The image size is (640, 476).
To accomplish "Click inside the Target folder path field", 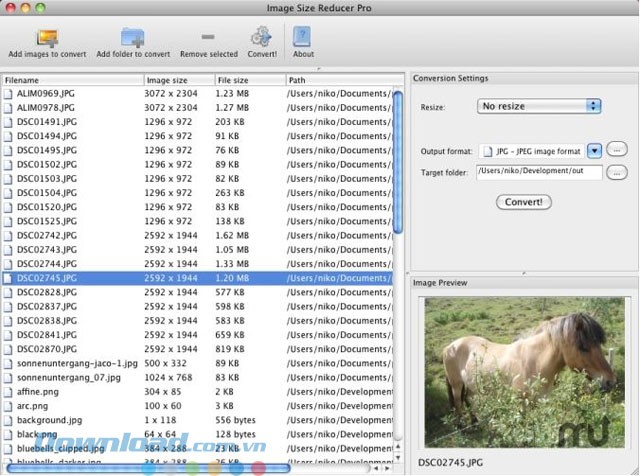I will (x=539, y=172).
